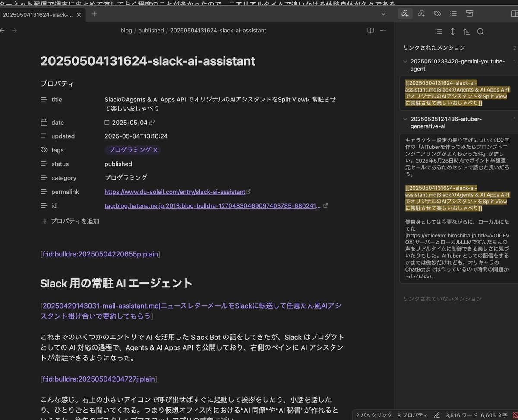Click the 8 プロパティ status bar item

click(x=412, y=415)
